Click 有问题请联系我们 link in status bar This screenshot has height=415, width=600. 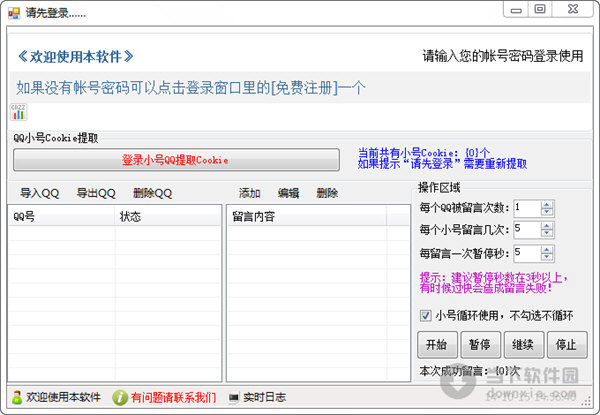click(x=173, y=398)
